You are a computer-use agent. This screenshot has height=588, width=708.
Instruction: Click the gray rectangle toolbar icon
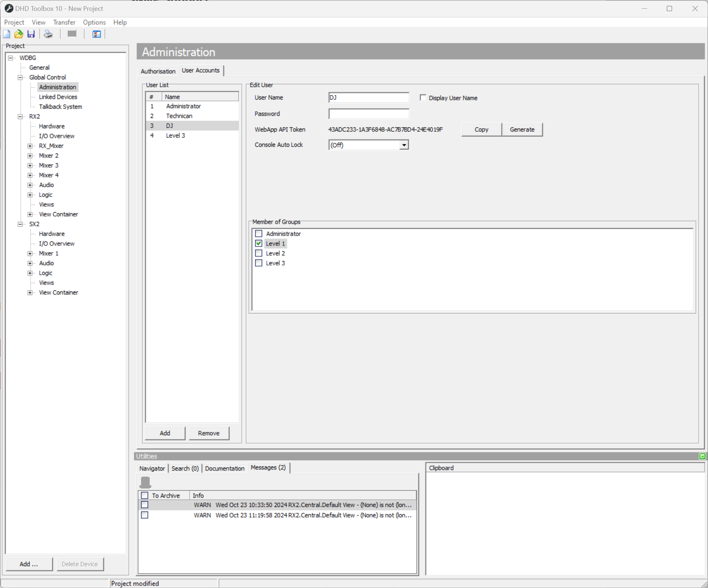72,34
